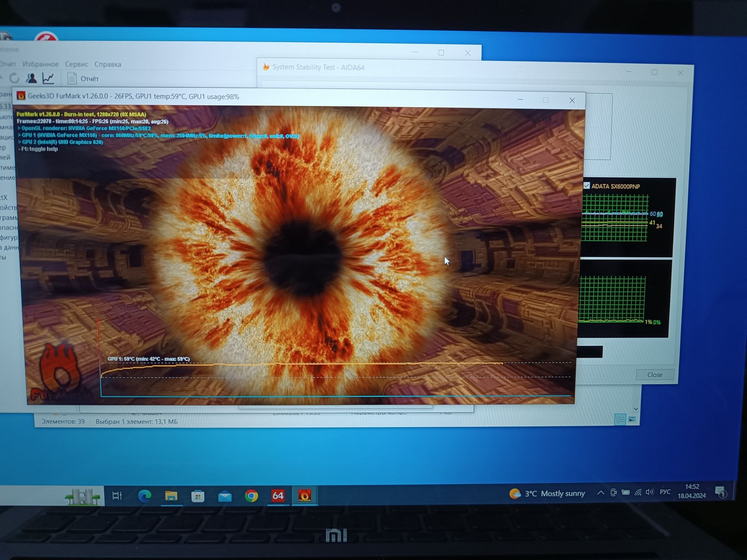Screen dimensions: 747x560
Task: Minimize the FurMark window
Action: [x=520, y=100]
